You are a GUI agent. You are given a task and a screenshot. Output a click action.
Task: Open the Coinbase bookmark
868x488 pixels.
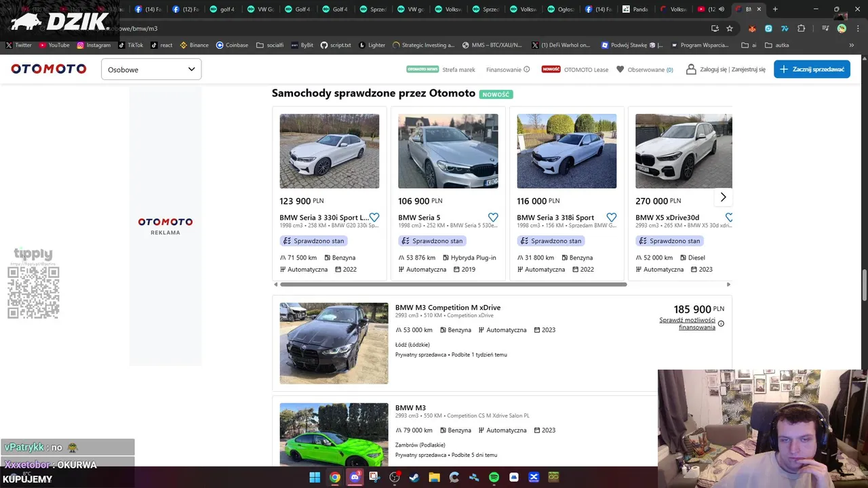[x=232, y=45]
